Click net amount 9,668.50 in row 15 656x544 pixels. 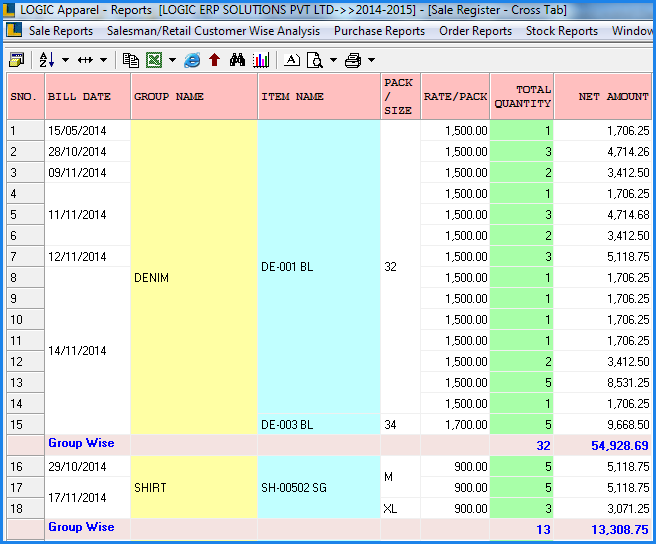[603, 424]
